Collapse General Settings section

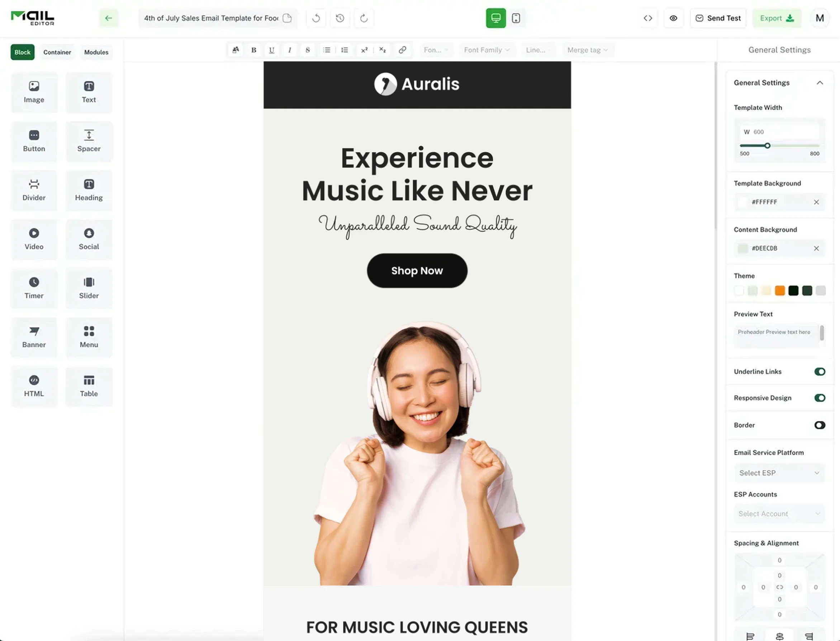tap(820, 83)
